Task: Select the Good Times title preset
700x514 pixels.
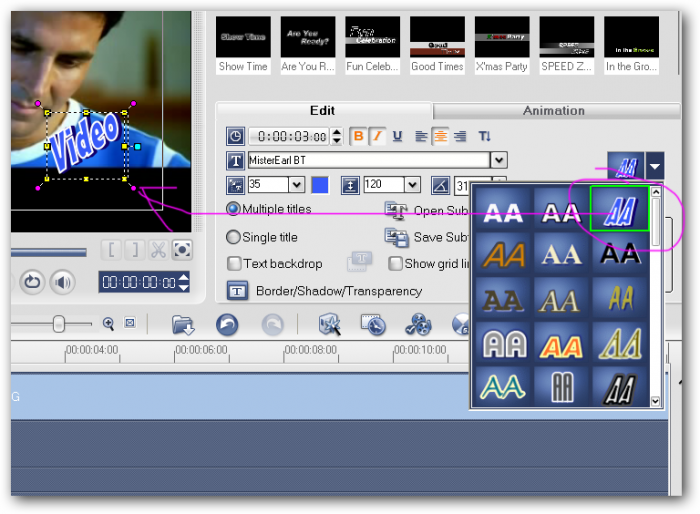Action: pyautogui.click(x=437, y=45)
